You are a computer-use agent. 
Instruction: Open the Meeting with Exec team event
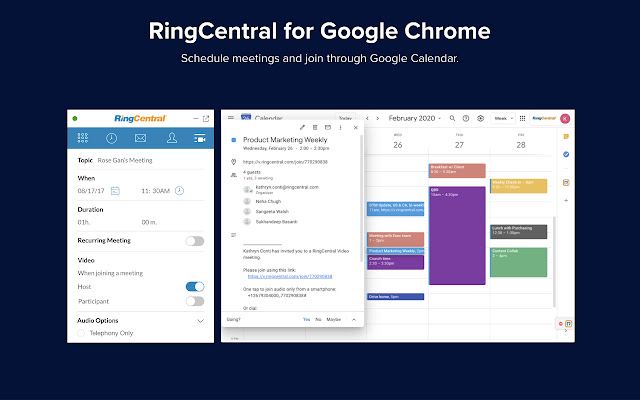(x=395, y=239)
